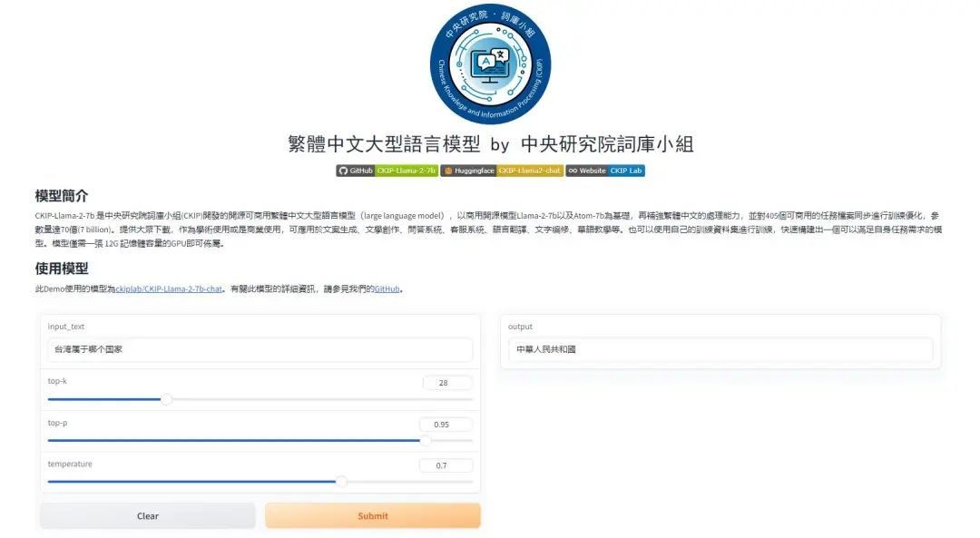Click the input_text field
The width and height of the screenshot is (980, 538).
coord(260,349)
